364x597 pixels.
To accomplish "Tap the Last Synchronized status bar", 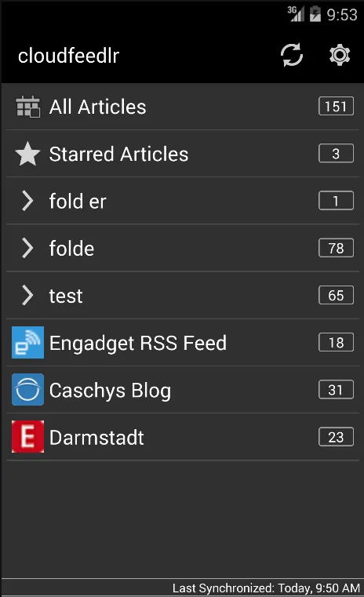I will point(183,588).
